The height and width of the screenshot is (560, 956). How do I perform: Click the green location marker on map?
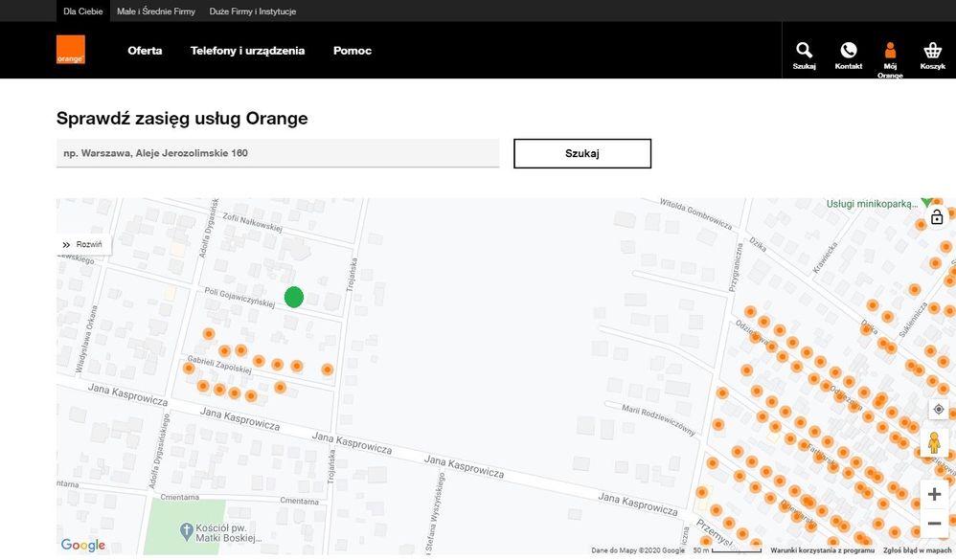(x=294, y=297)
